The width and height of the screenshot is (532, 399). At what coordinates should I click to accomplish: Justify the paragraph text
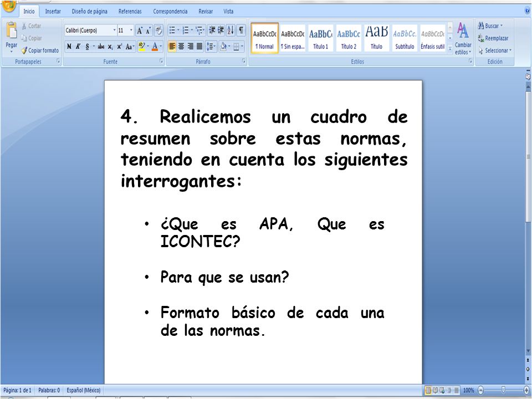[x=199, y=46]
